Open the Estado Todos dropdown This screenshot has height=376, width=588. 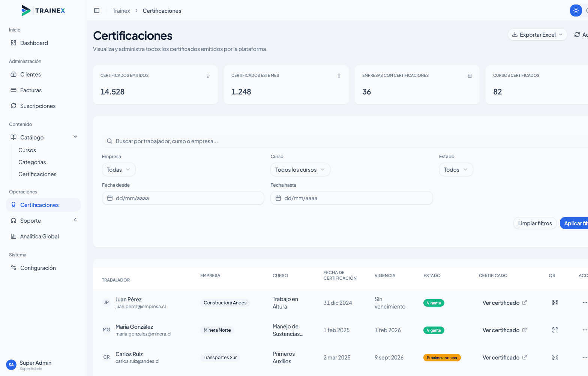click(x=456, y=170)
